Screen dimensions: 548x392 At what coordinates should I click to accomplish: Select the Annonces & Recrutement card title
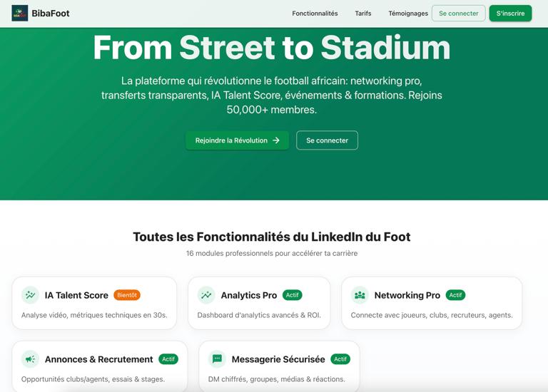click(x=98, y=359)
